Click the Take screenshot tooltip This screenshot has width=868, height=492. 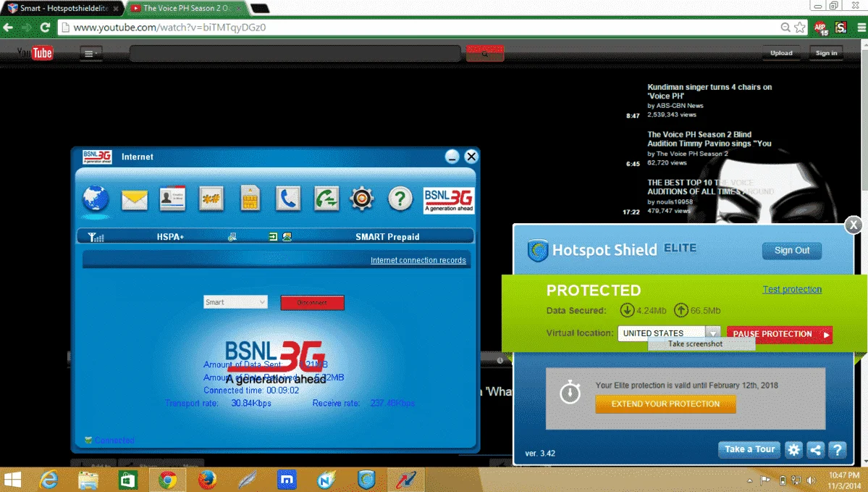coord(695,344)
